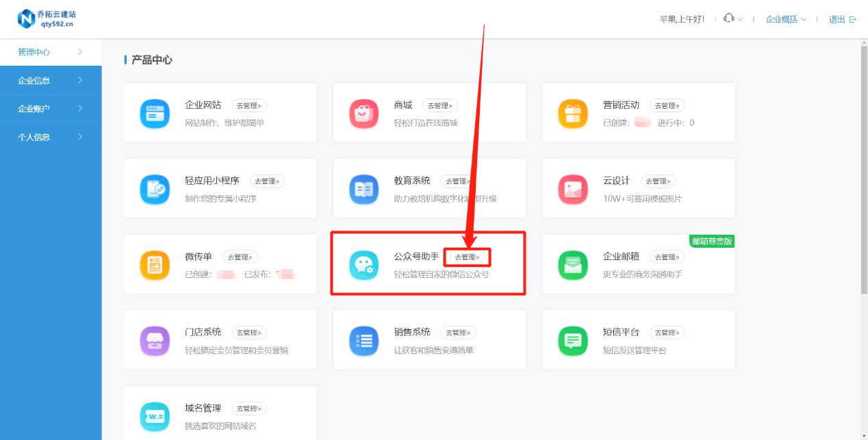Click the 企业邮箱 email icon
Screen dimensions: 868x440
coord(573,263)
